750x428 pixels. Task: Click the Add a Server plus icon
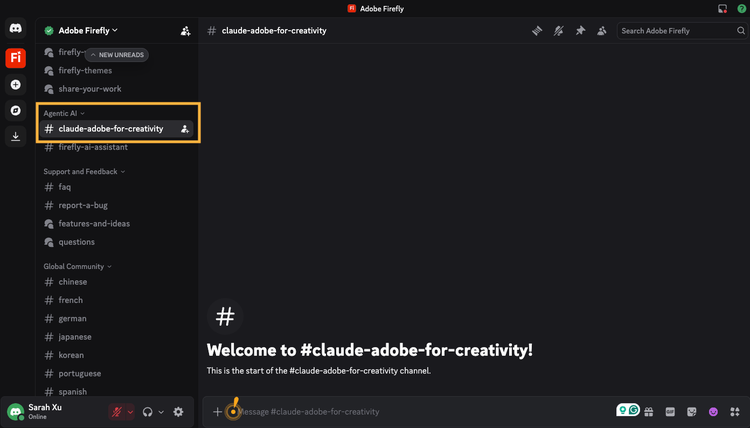pos(15,85)
